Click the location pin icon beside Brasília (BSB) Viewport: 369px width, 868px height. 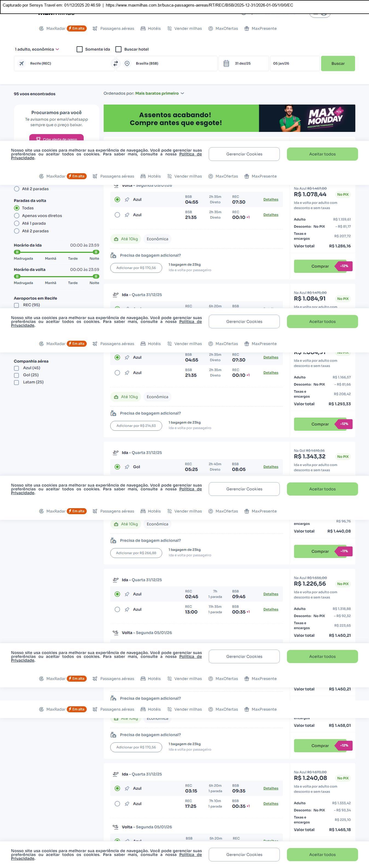tap(127, 63)
